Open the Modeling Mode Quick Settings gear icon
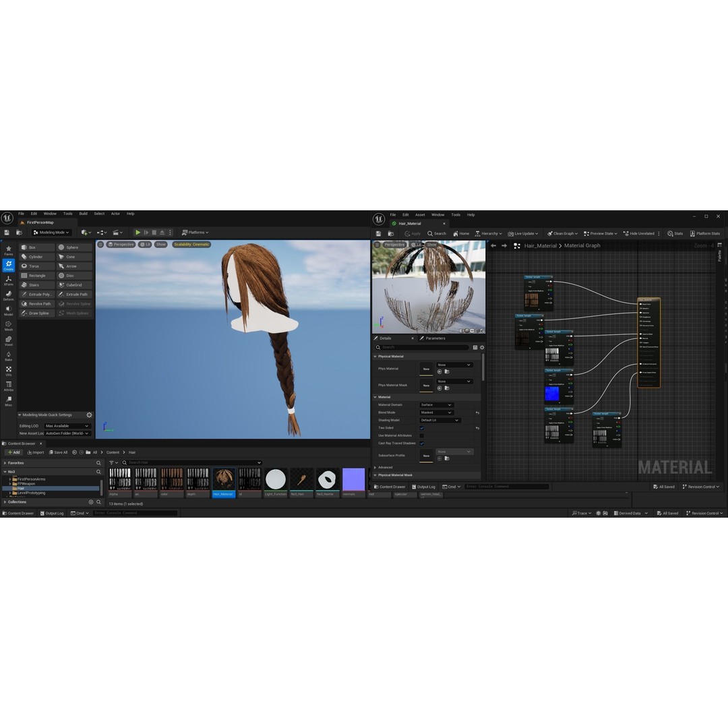Viewport: 728px width, 728px height. click(x=88, y=415)
